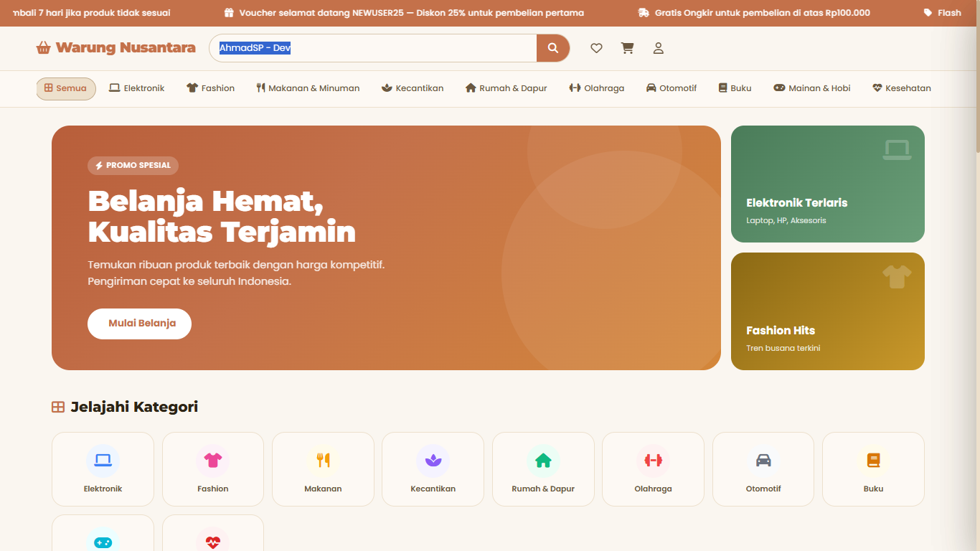Click the Gratis Ongkir announcement text
980x551 pixels.
coord(763,13)
